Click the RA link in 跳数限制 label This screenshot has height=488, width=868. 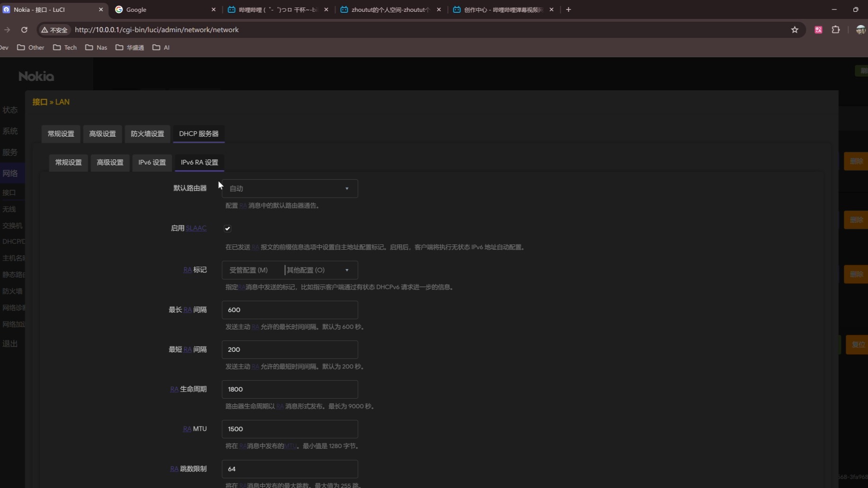click(174, 469)
